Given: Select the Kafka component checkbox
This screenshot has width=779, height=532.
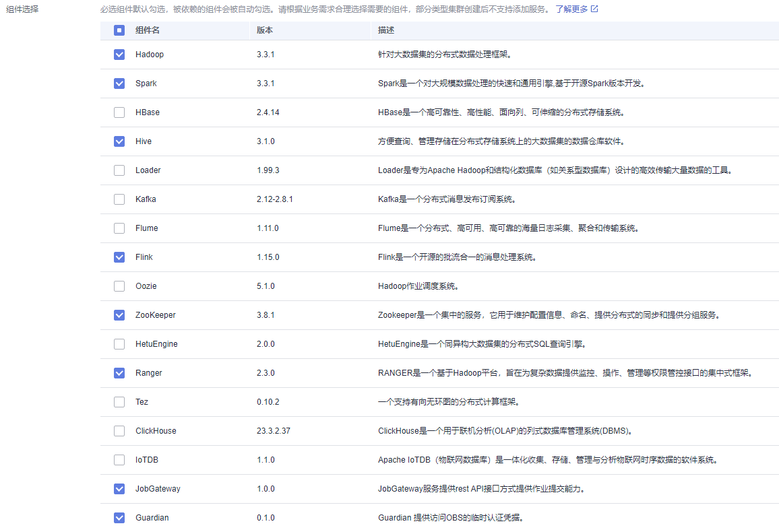Looking at the screenshot, I should [x=119, y=199].
